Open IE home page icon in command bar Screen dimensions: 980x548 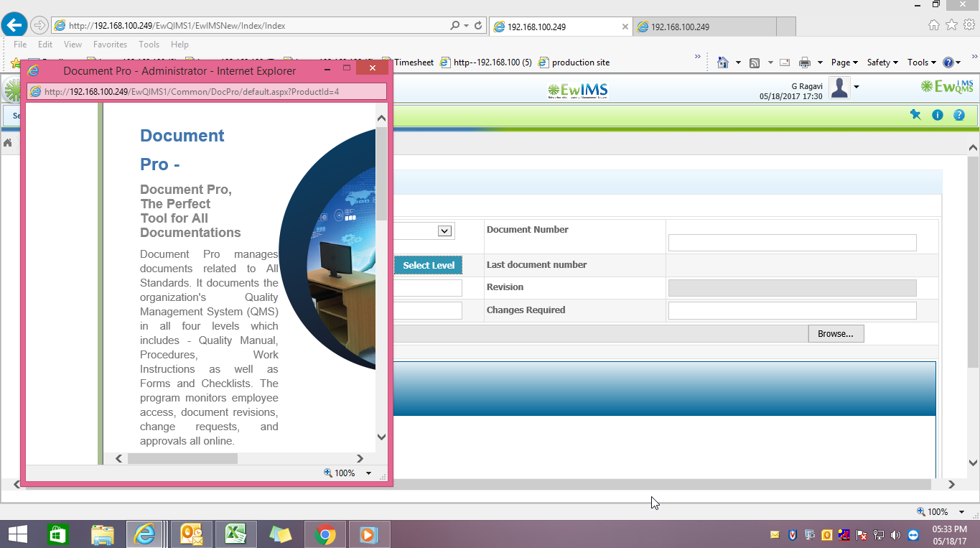(723, 62)
